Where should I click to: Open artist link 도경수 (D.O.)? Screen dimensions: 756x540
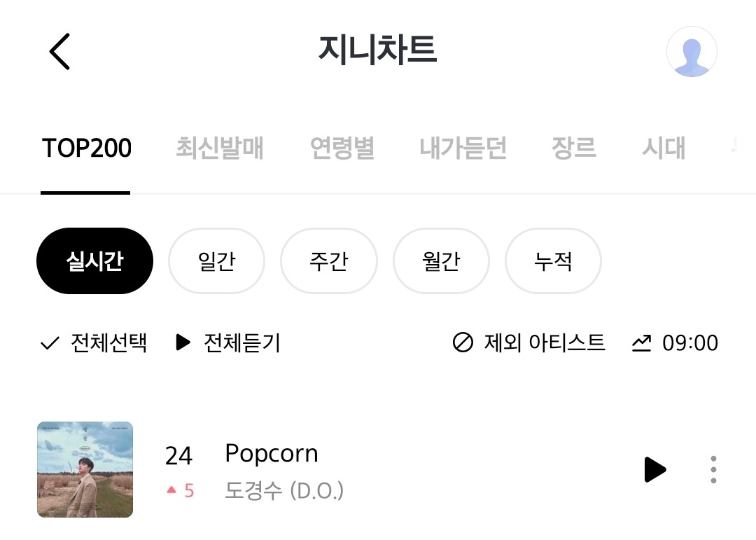coord(284,490)
